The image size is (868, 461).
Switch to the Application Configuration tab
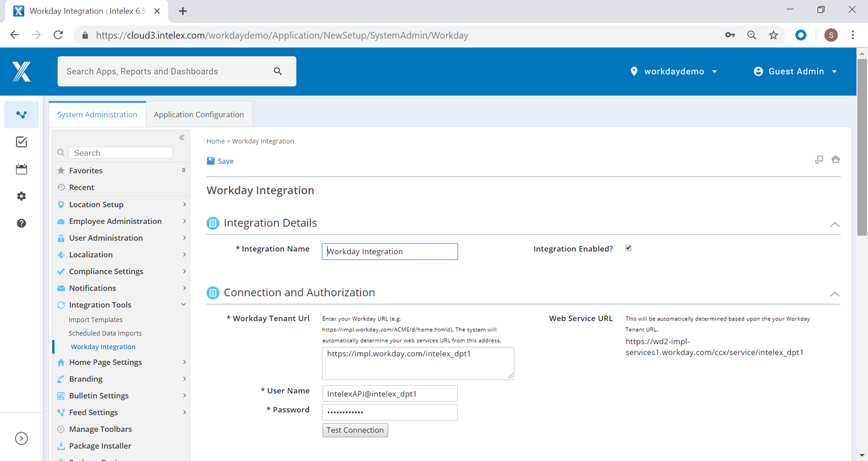pos(198,114)
